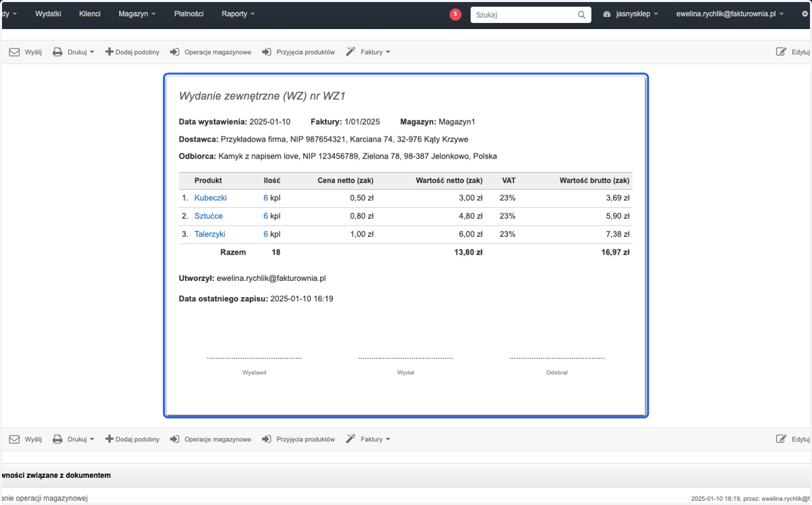Expand the bottom Drukuj dropdown

point(81,439)
